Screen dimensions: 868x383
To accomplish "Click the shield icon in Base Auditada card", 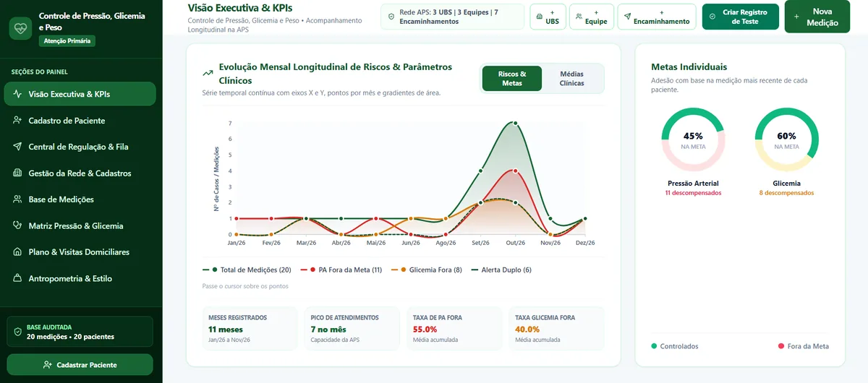I will [x=17, y=332].
